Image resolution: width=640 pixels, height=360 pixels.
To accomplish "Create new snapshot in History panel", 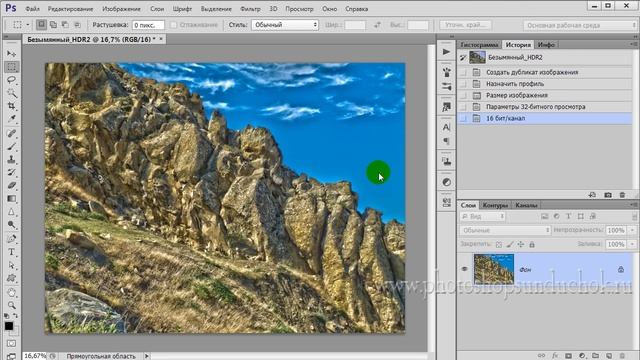I will coord(608,195).
